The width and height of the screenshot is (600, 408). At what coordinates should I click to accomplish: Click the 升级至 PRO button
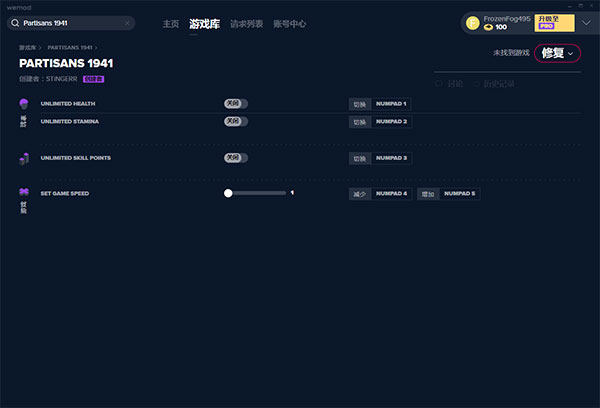click(x=554, y=22)
